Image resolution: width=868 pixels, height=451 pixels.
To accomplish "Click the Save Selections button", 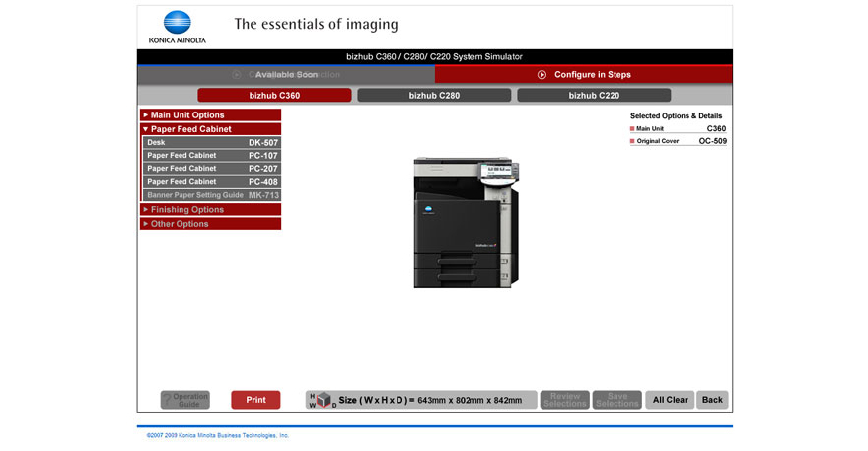I will [x=617, y=400].
